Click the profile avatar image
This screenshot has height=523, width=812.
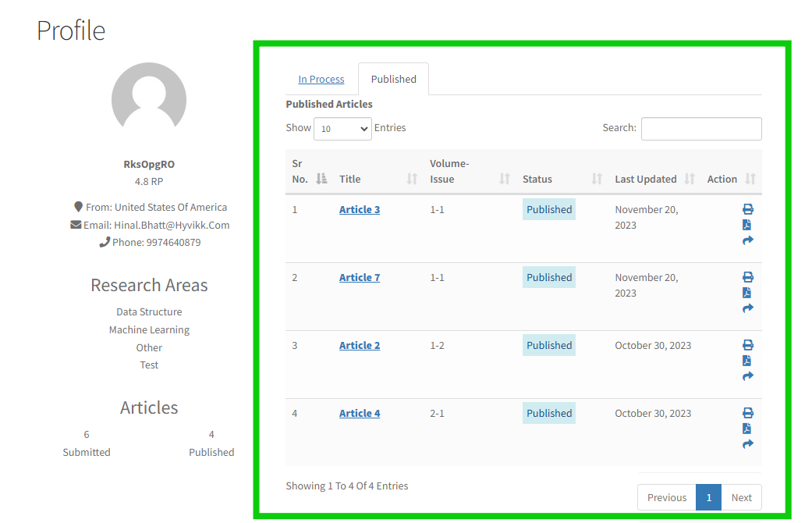point(149,99)
